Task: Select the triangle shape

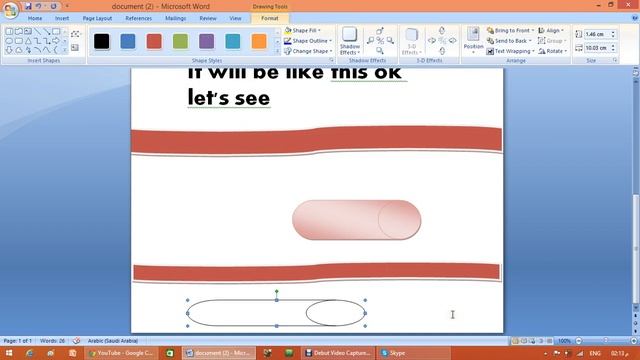Action: (28, 41)
